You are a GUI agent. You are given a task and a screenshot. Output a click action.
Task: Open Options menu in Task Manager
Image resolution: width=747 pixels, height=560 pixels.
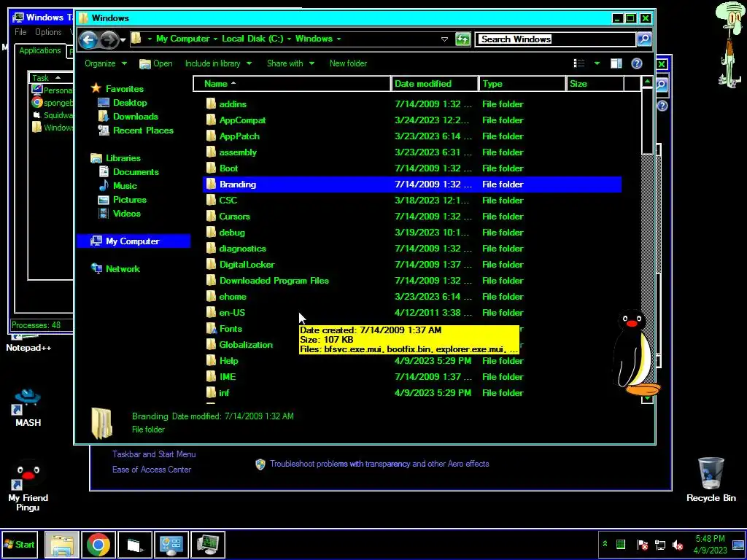(48, 32)
